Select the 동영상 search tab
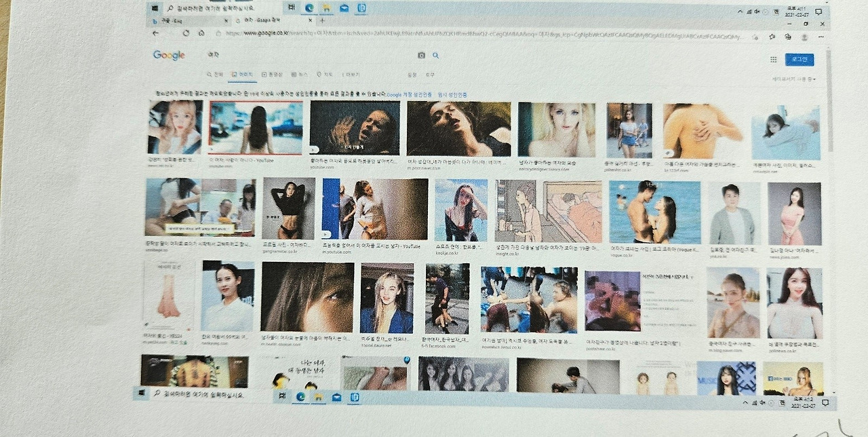Screen dimensions: 868x437 [x=271, y=74]
